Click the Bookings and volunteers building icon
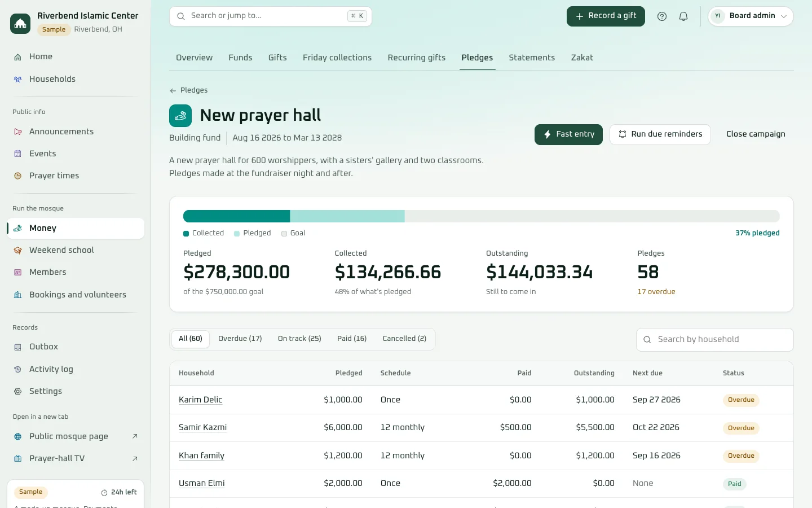812x508 pixels. pos(17,295)
